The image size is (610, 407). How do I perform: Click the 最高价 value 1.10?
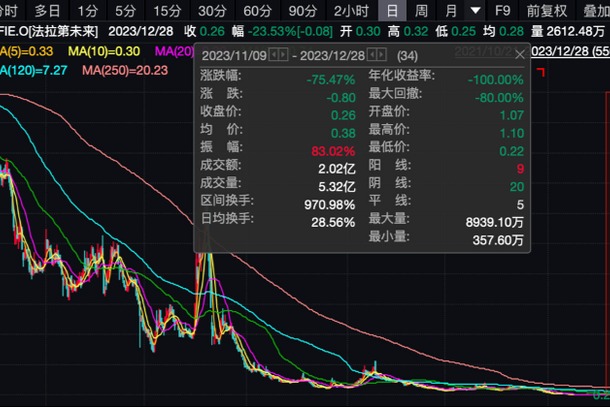click(512, 133)
